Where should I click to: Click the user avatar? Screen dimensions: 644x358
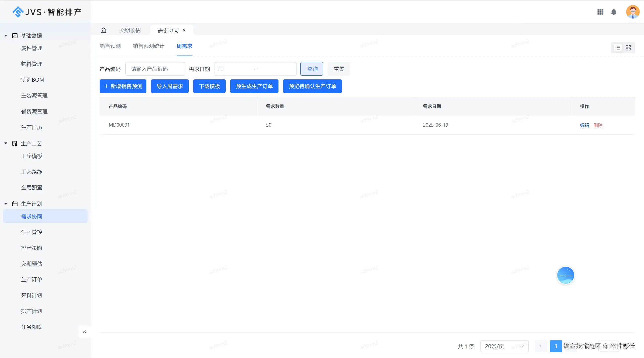pyautogui.click(x=633, y=12)
